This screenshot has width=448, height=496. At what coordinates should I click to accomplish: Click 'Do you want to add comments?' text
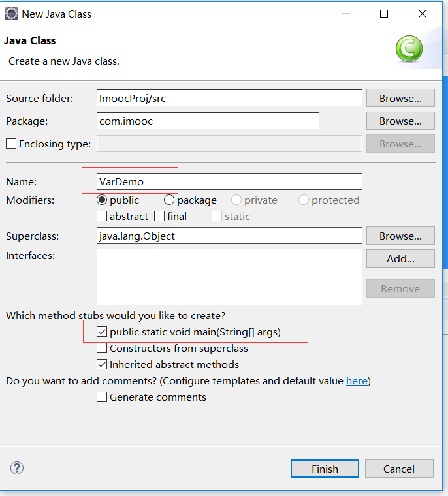(82, 381)
